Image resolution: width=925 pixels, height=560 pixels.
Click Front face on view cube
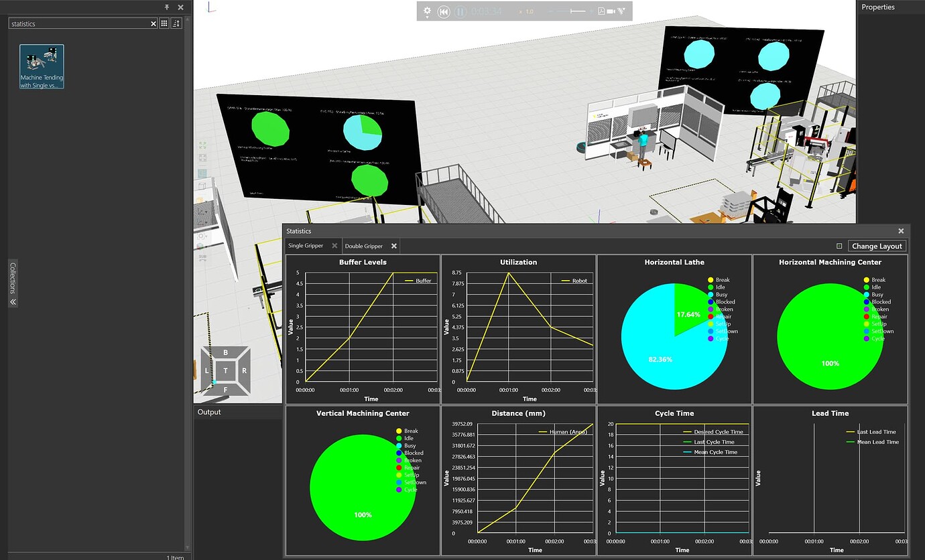click(x=225, y=389)
